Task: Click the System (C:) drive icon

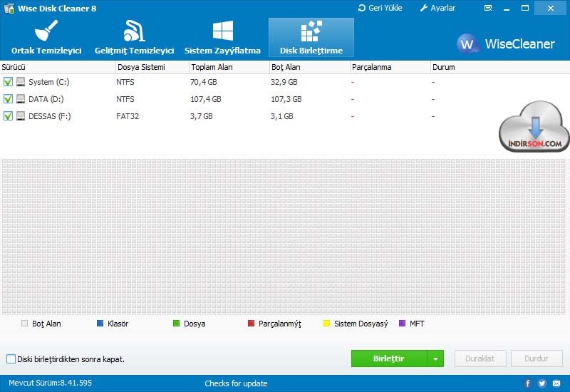Action: 21,82
